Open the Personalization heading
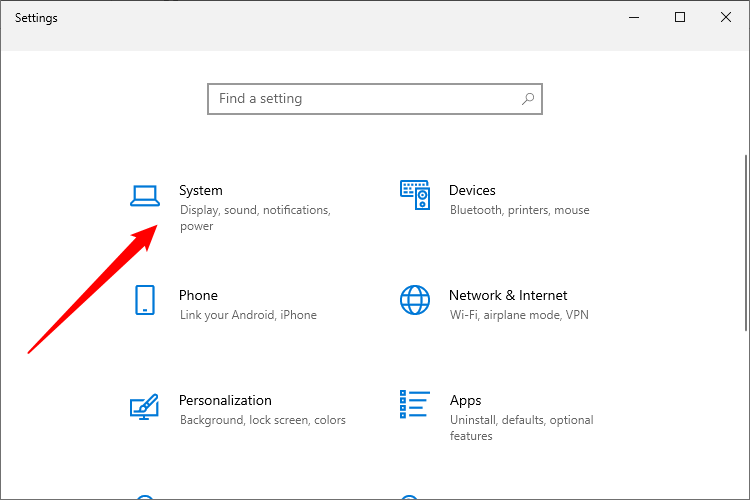The height and width of the screenshot is (500, 750). (x=225, y=400)
